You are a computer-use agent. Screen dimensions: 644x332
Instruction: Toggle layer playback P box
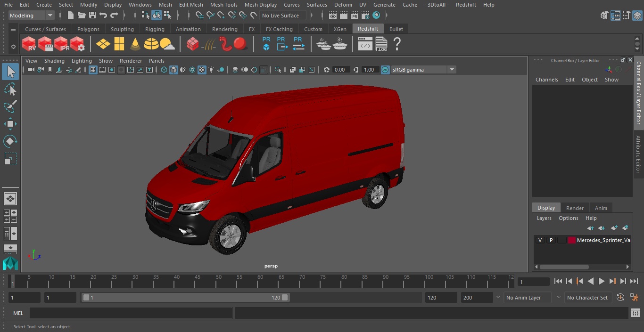[x=551, y=240]
